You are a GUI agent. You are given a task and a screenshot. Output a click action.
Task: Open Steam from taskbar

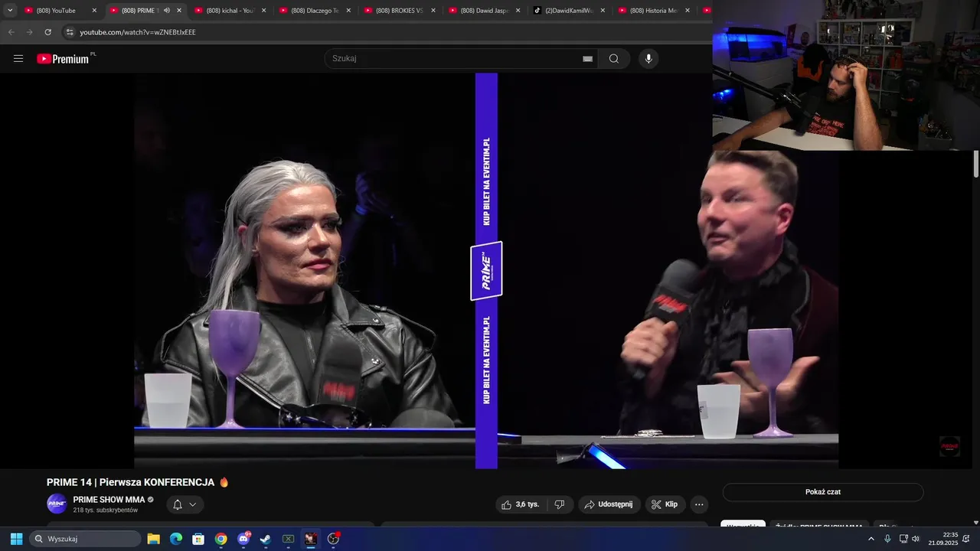point(265,539)
